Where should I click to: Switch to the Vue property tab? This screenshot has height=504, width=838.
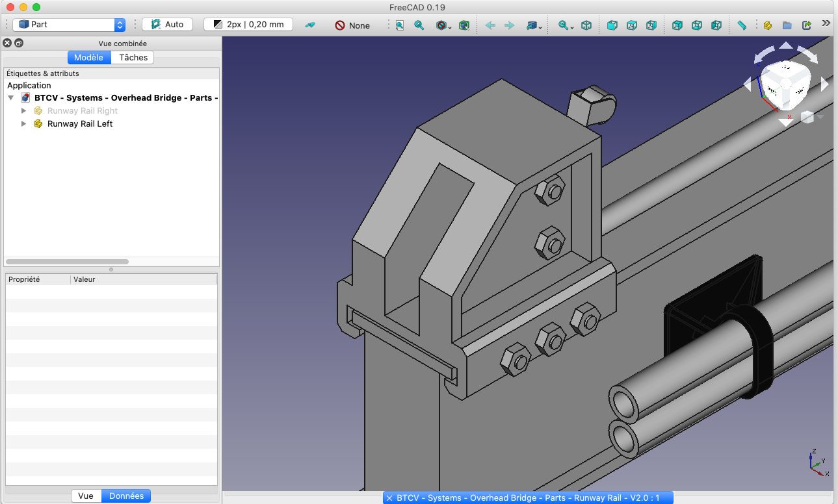coord(86,496)
